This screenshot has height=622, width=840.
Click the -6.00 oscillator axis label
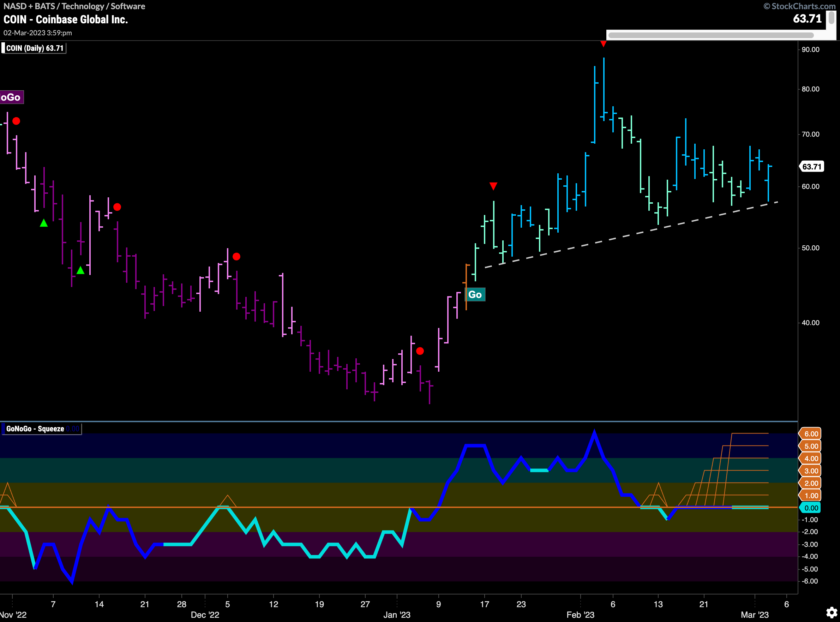coord(810,581)
